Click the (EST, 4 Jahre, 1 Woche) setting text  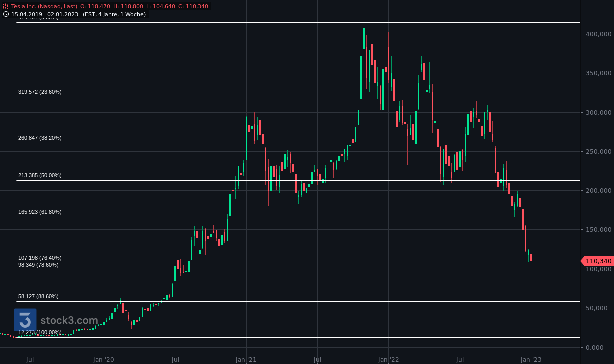click(114, 14)
